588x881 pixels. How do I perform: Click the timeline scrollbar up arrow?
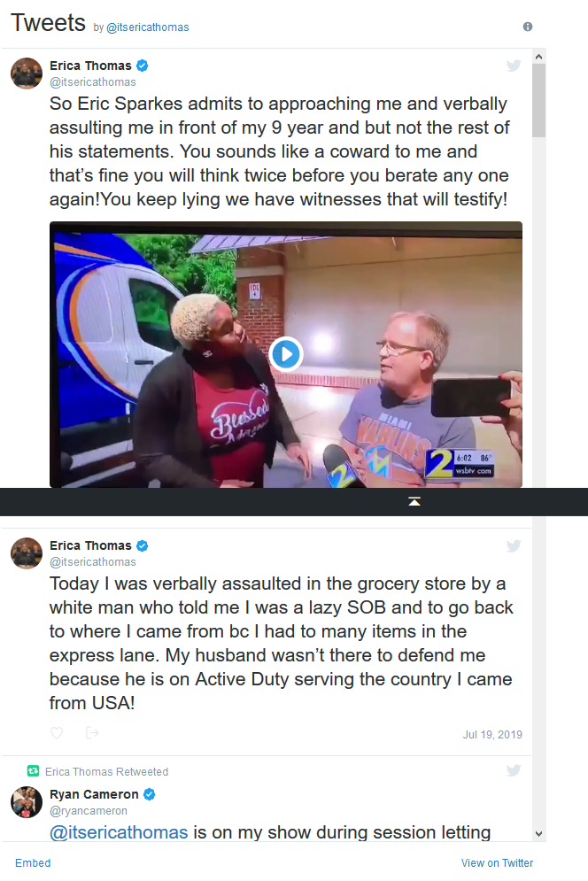tap(538, 57)
